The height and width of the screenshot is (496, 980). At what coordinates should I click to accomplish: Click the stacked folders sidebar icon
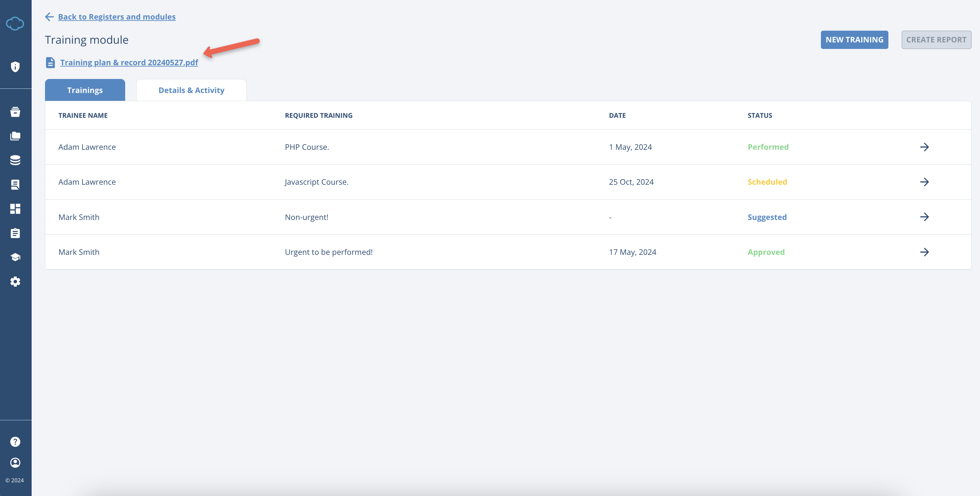point(15,136)
